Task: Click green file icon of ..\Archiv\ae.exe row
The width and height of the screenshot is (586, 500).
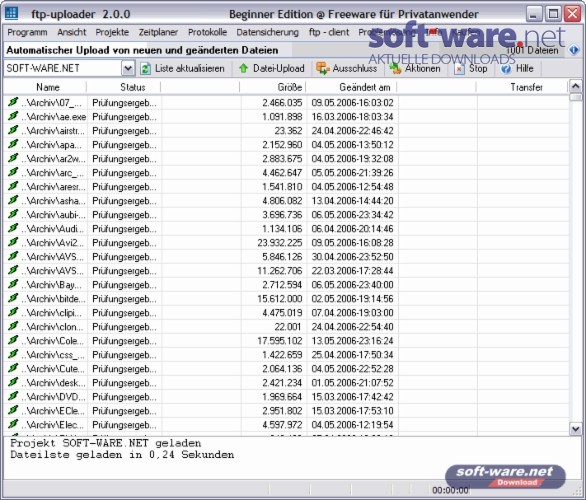Action: [13, 116]
